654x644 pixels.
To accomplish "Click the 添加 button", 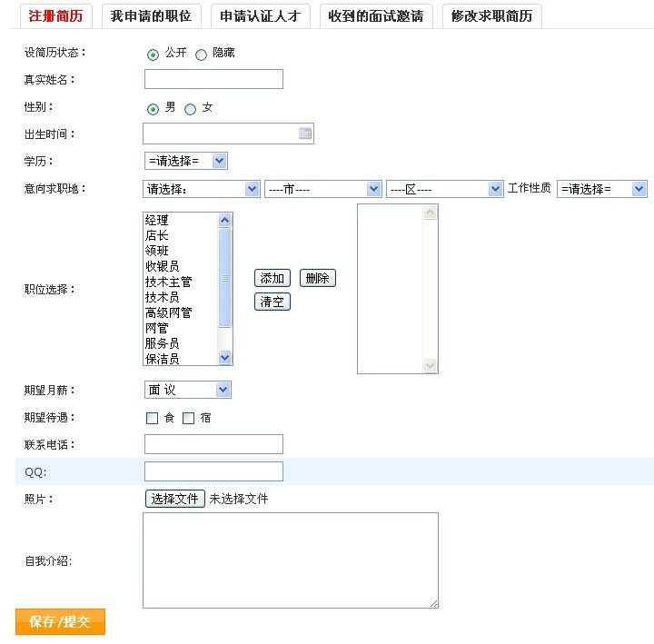I will 272,279.
